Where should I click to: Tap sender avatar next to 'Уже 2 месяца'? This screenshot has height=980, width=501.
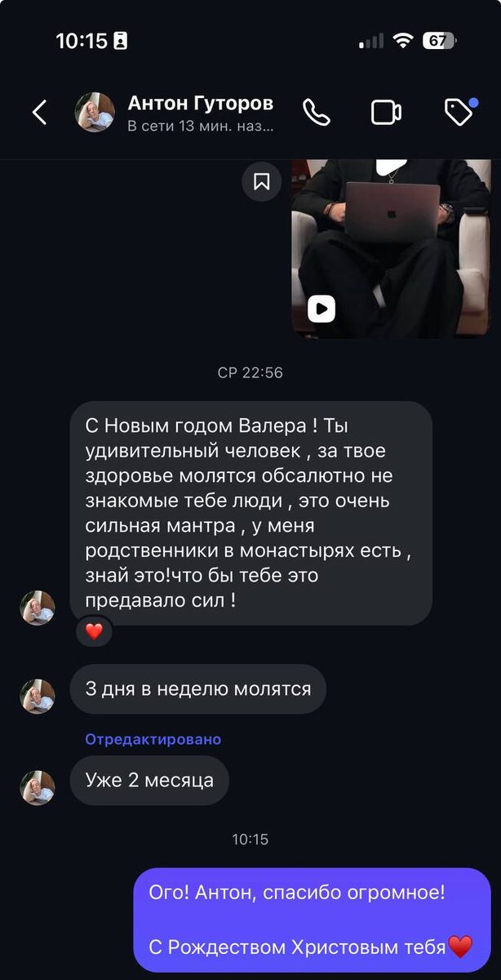38,787
